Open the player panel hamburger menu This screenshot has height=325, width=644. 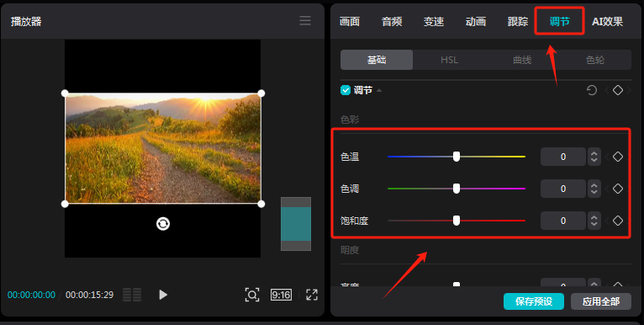304,20
